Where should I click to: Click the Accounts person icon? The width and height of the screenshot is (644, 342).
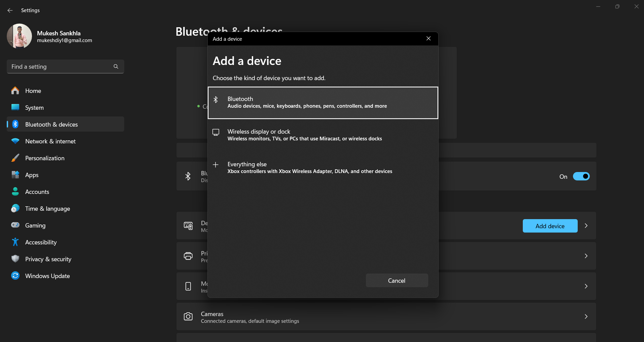point(15,192)
